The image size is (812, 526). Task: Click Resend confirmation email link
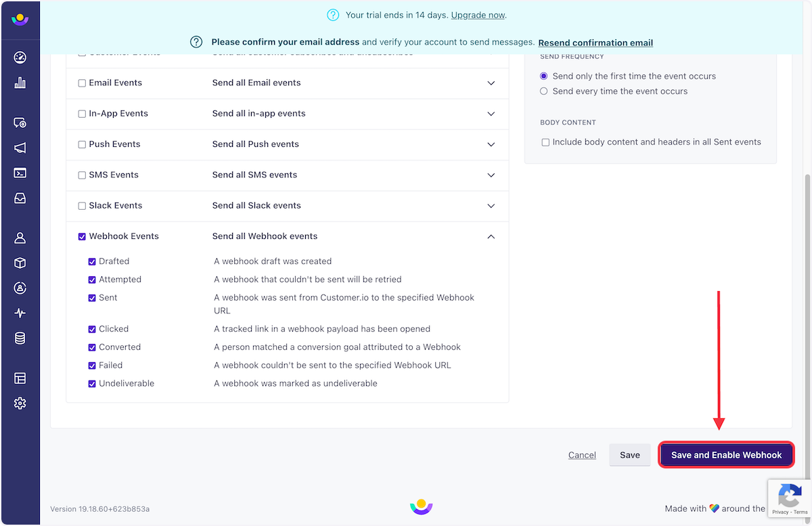[595, 43]
